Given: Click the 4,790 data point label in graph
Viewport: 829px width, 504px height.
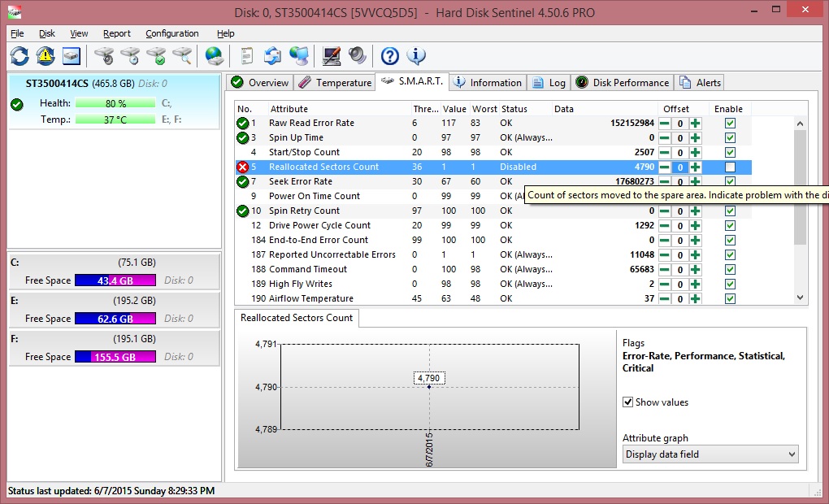Looking at the screenshot, I should (429, 378).
